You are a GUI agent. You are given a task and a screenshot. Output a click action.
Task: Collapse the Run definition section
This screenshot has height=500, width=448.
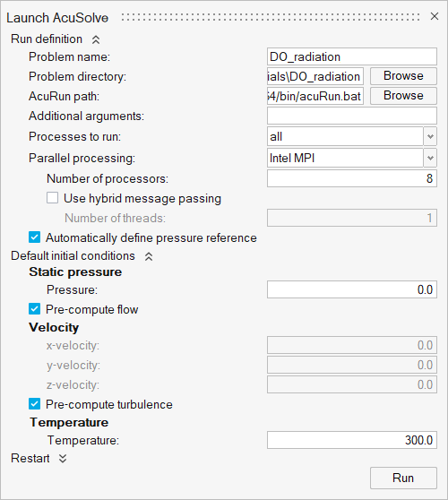[96, 39]
